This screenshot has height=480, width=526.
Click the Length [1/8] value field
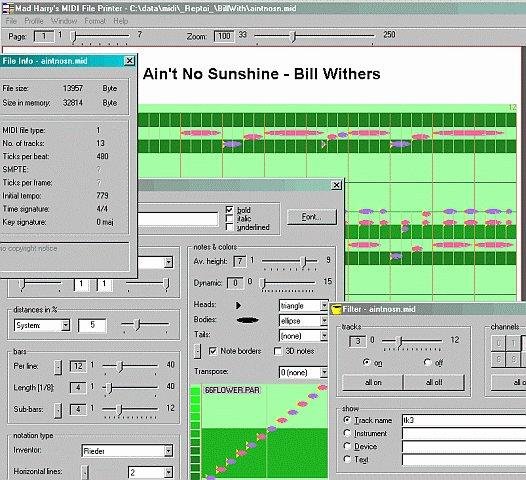78,388
